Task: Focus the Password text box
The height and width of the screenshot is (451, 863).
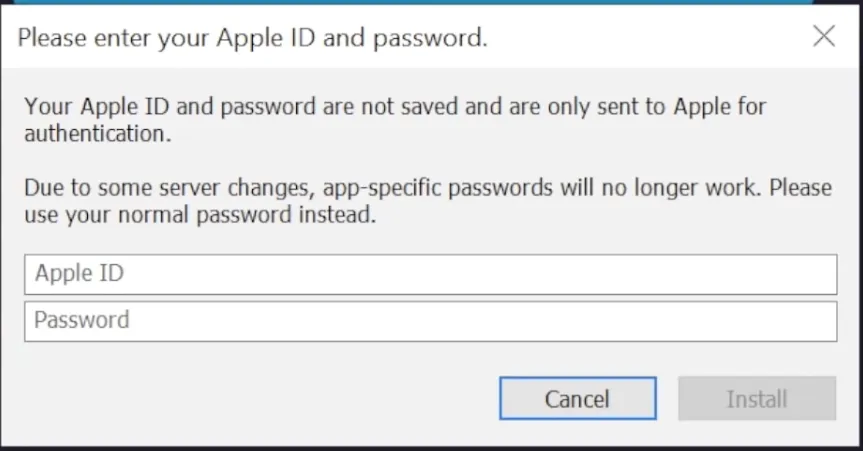Action: click(x=430, y=321)
